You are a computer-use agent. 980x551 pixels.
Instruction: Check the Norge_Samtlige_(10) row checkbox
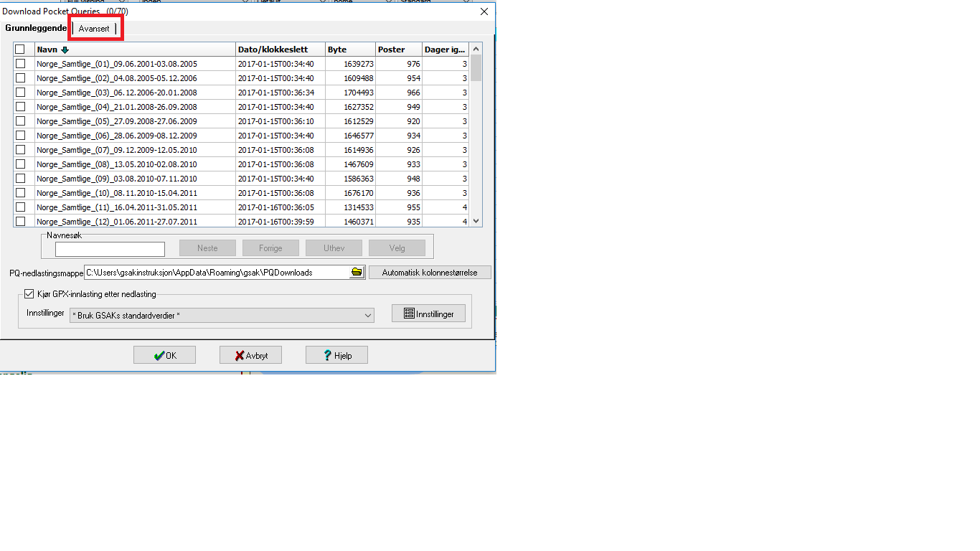[x=20, y=193]
